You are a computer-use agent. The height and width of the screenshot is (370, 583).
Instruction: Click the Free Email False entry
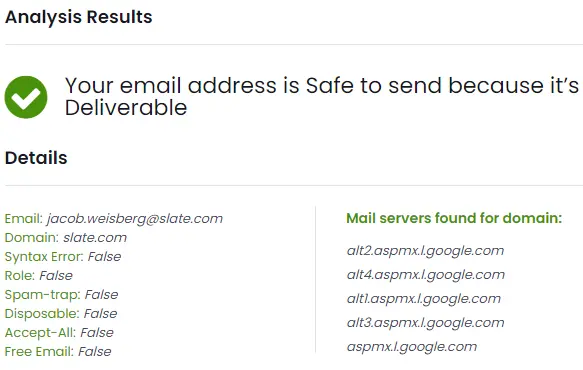coord(58,351)
